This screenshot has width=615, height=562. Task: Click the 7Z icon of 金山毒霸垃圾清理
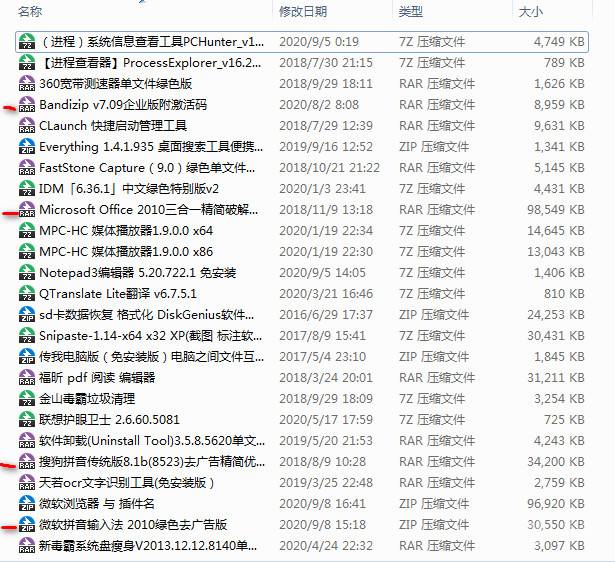[27, 399]
